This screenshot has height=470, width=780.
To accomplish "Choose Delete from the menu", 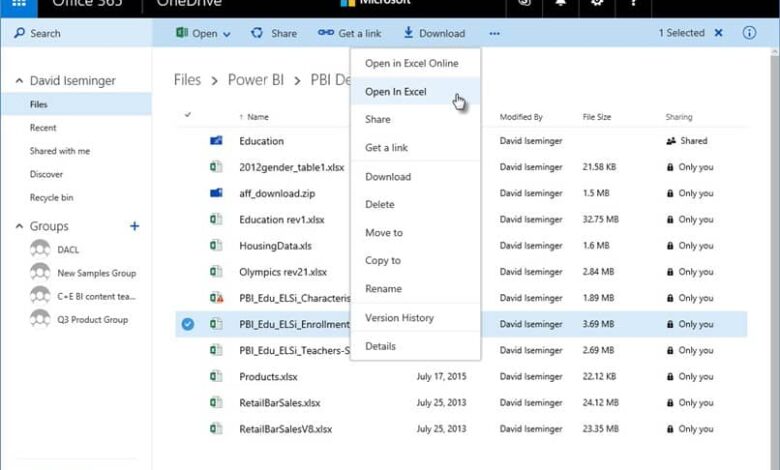I will pyautogui.click(x=415, y=204).
